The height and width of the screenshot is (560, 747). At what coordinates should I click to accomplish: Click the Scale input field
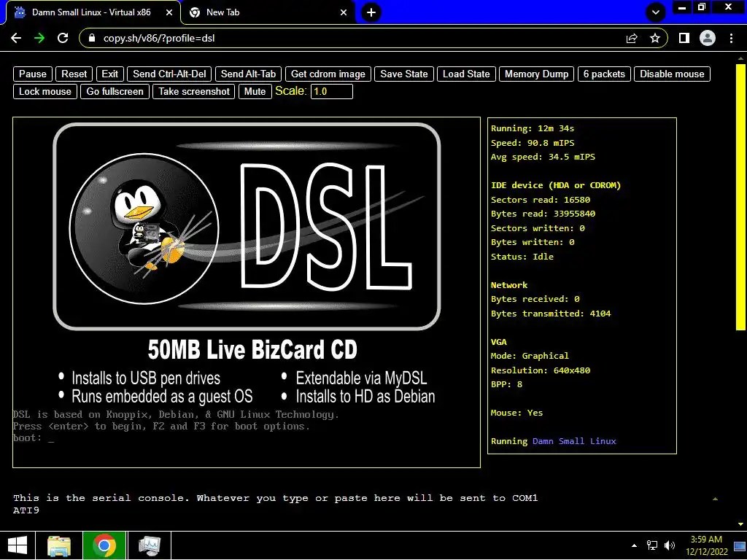[332, 91]
